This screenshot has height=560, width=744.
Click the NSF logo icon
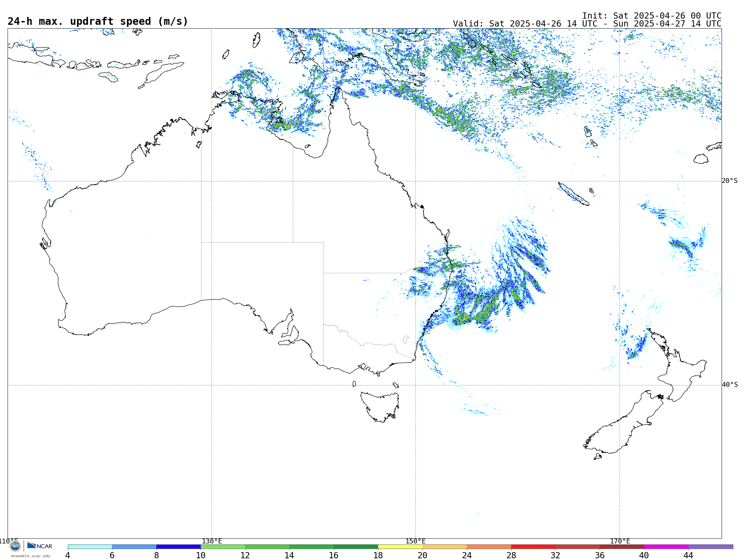point(15,546)
